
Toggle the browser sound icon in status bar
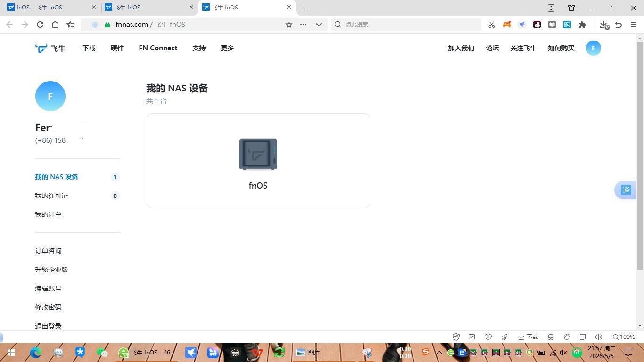(599, 337)
